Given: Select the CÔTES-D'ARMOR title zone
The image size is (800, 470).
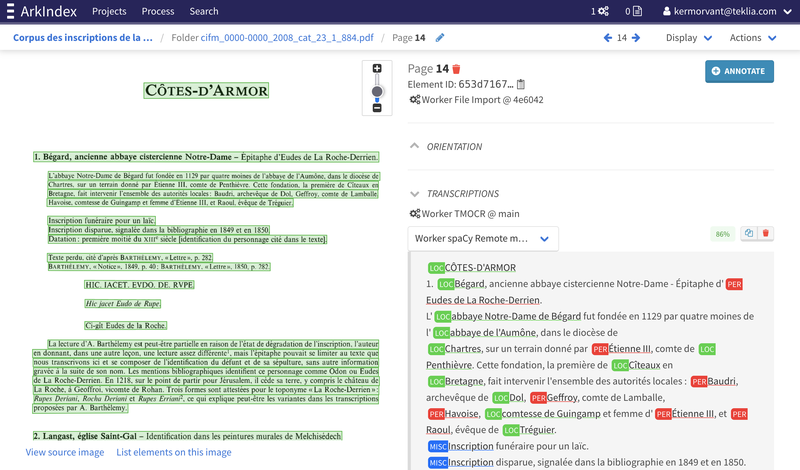Looking at the screenshot, I should click(x=206, y=90).
